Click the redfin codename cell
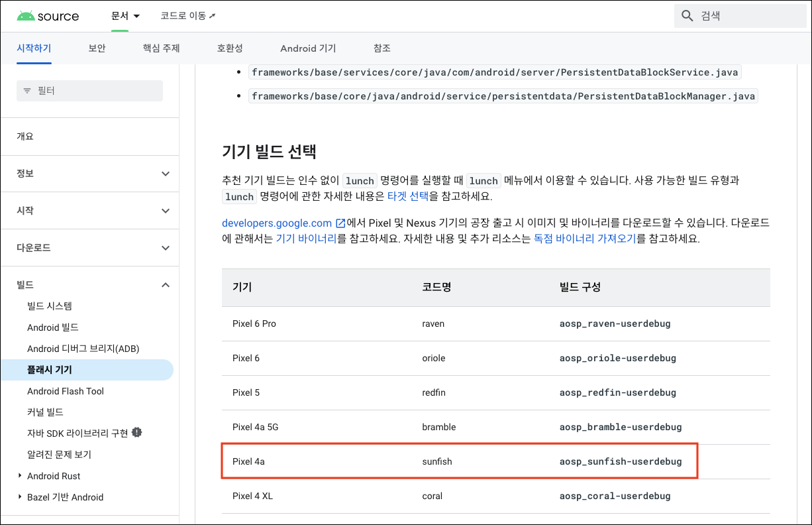 point(434,393)
